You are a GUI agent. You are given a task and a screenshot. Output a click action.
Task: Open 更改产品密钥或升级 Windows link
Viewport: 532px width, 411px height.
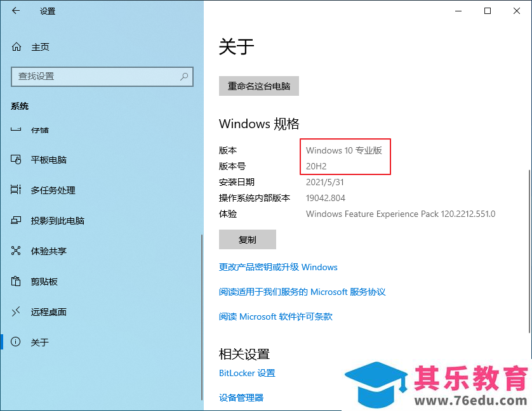pyautogui.click(x=278, y=267)
